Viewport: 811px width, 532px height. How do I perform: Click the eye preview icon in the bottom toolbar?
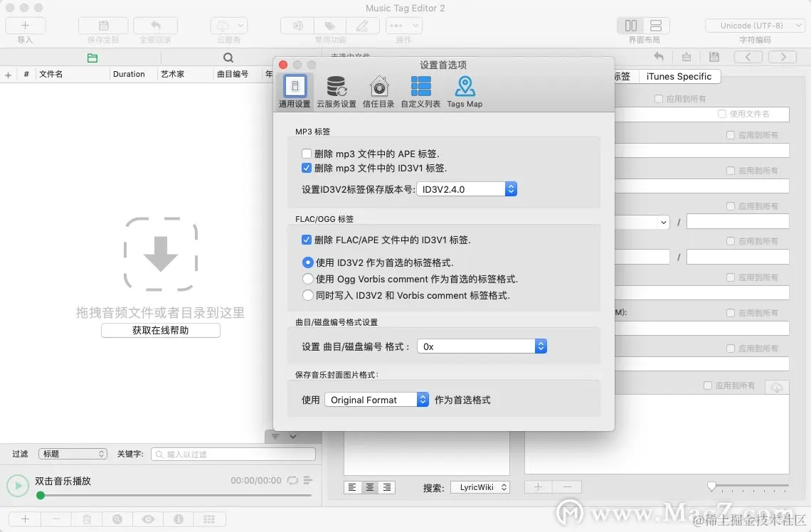(148, 519)
